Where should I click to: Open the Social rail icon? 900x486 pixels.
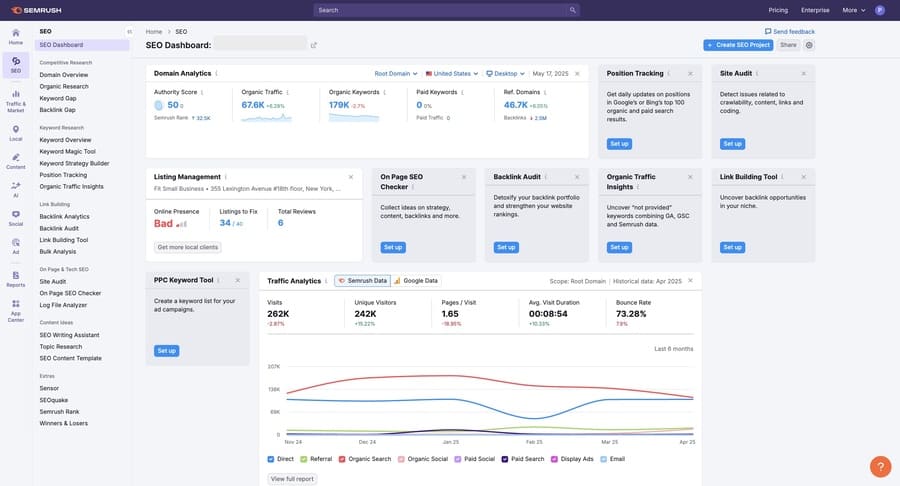pyautogui.click(x=15, y=218)
